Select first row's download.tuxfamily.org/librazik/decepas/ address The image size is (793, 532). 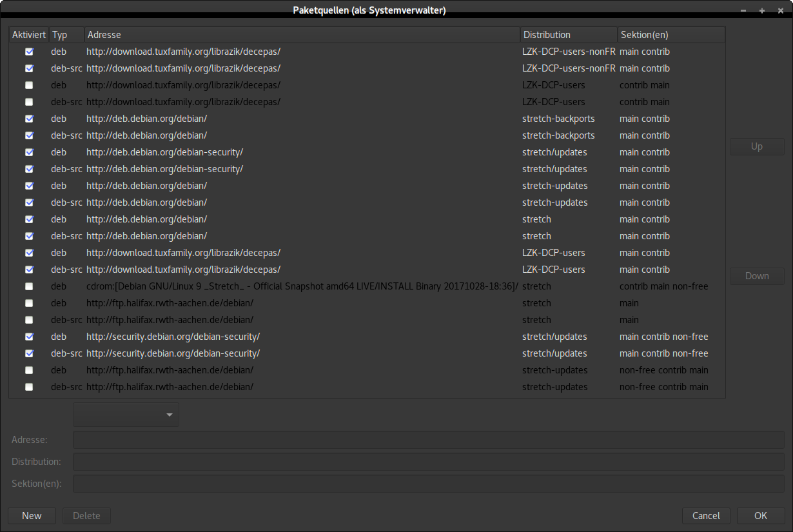183,52
